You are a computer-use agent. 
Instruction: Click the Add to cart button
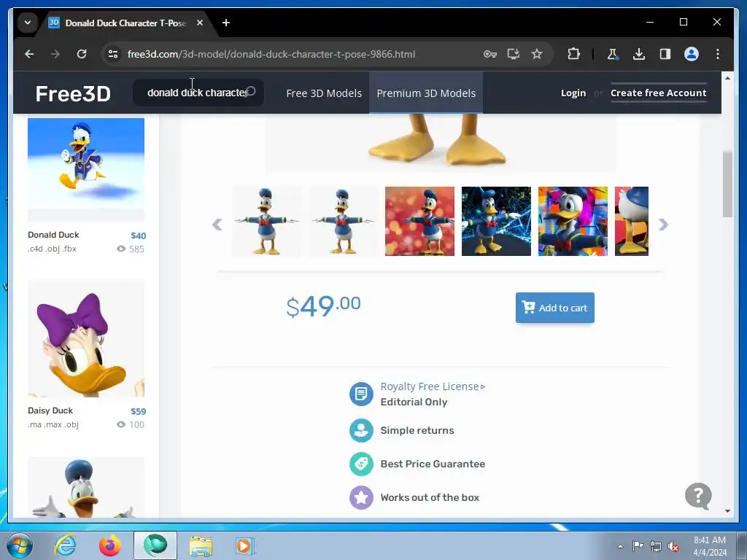pos(555,308)
